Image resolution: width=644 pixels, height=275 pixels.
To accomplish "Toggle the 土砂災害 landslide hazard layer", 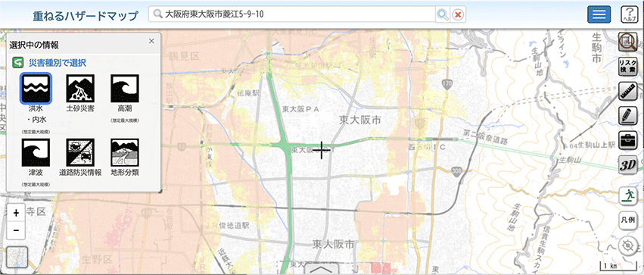I will tap(80, 89).
